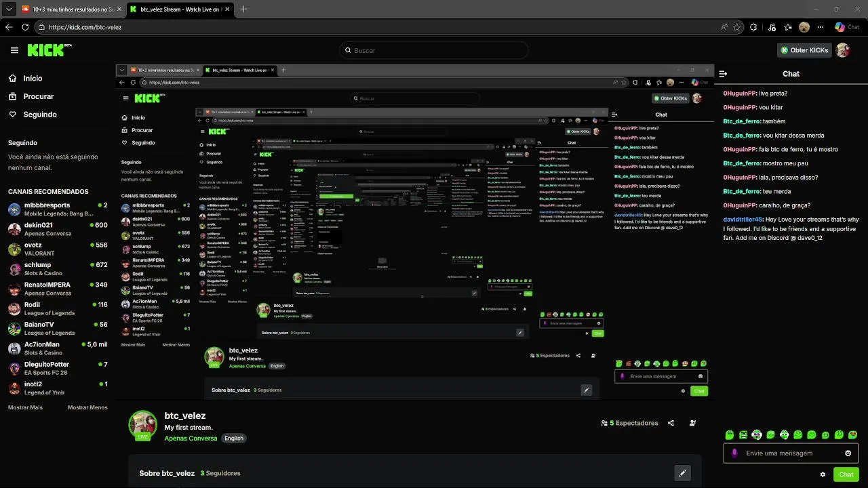This screenshot has height=488, width=868.
Task: Click davidtriller45 username in chat
Action: (743, 220)
